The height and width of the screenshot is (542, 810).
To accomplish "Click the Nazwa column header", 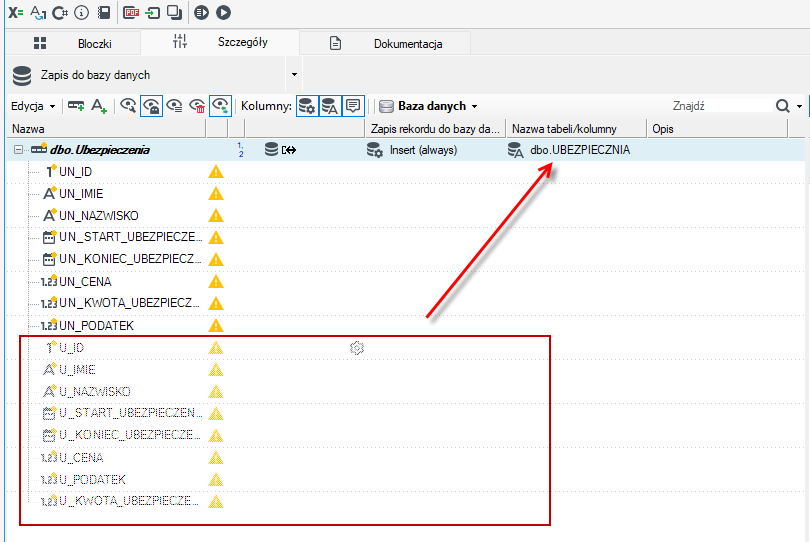I will coord(106,129).
